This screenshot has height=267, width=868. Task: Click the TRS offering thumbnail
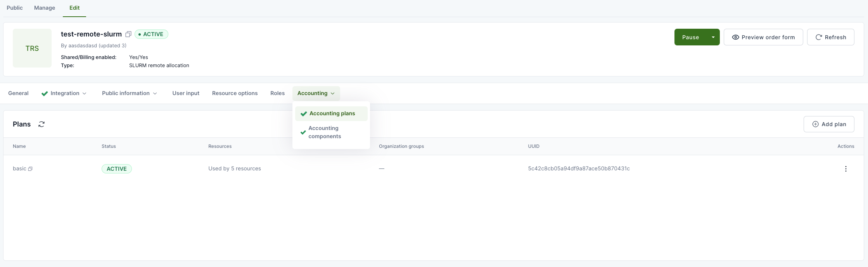coord(32,48)
